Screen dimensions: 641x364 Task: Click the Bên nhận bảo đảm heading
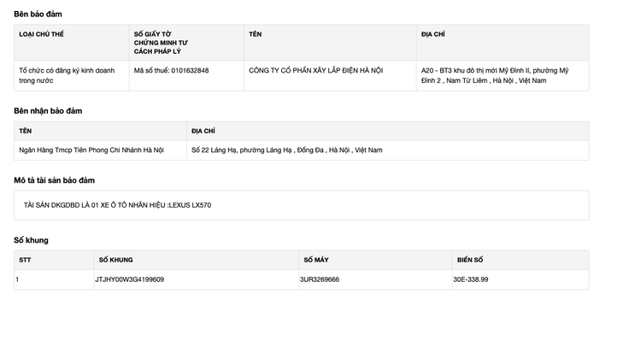click(48, 111)
